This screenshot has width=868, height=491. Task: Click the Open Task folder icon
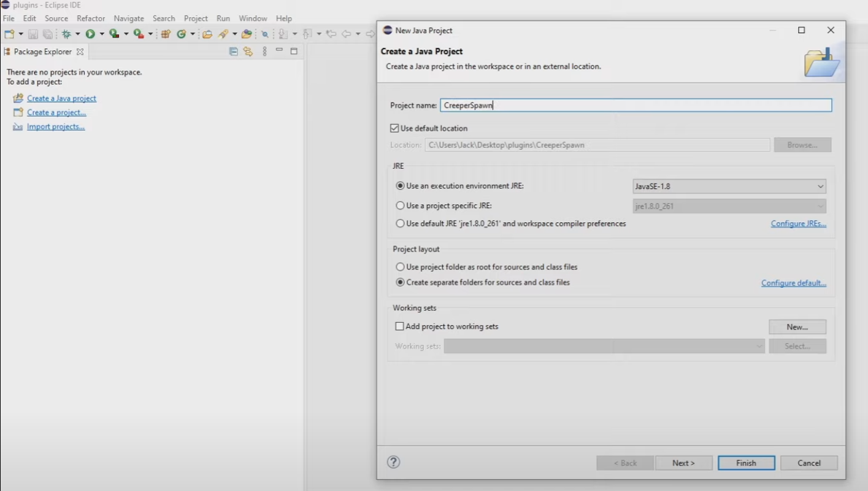coord(247,34)
